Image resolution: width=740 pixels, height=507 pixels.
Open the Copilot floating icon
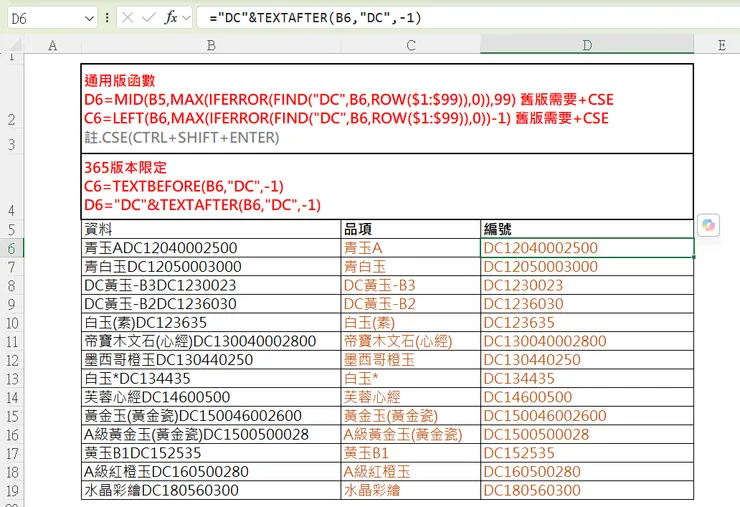[708, 225]
